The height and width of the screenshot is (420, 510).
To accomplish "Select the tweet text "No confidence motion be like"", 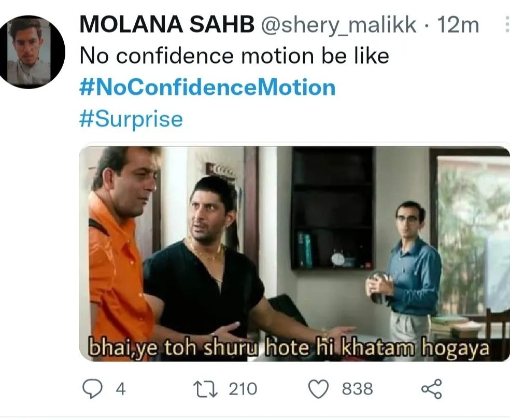I will pyautogui.click(x=234, y=56).
